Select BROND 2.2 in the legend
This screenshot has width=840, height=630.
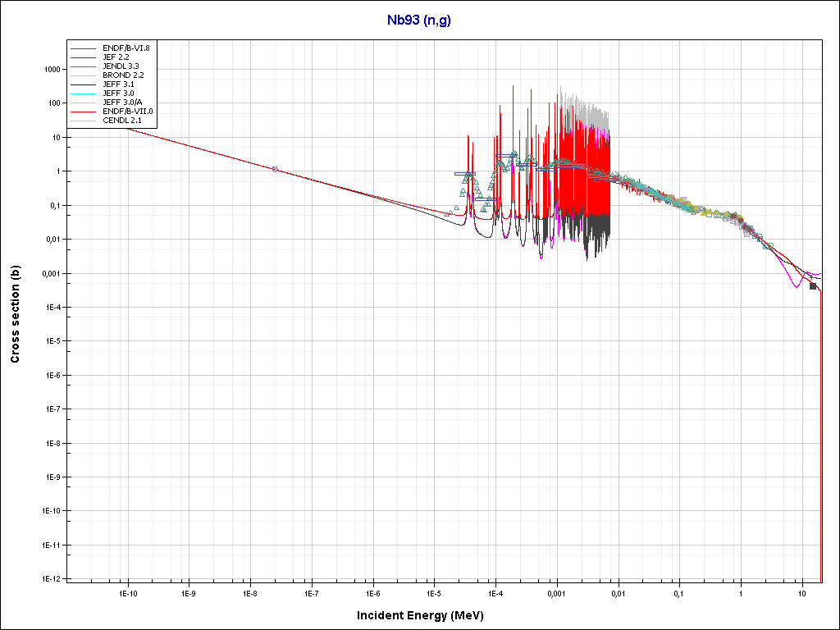click(123, 75)
